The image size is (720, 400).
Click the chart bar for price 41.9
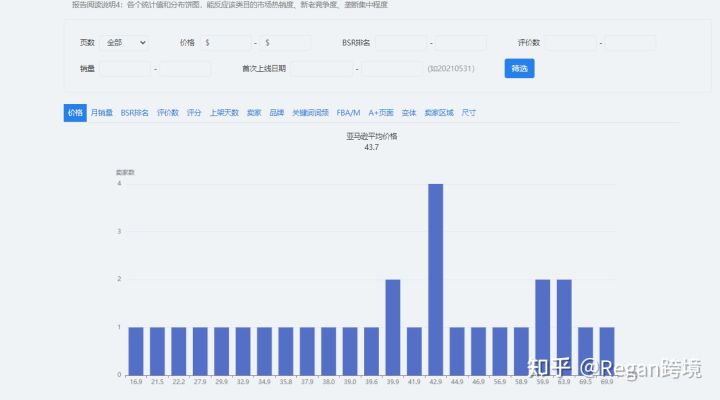(x=414, y=351)
